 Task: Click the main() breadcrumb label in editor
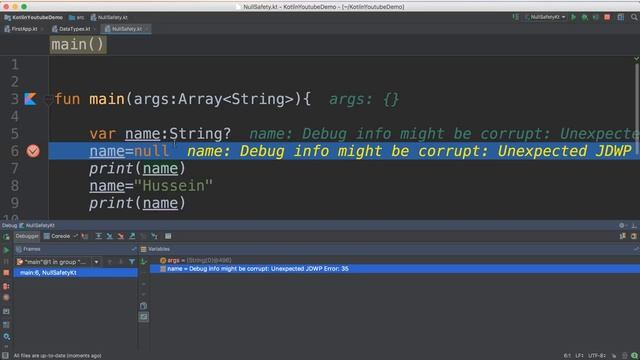point(78,44)
